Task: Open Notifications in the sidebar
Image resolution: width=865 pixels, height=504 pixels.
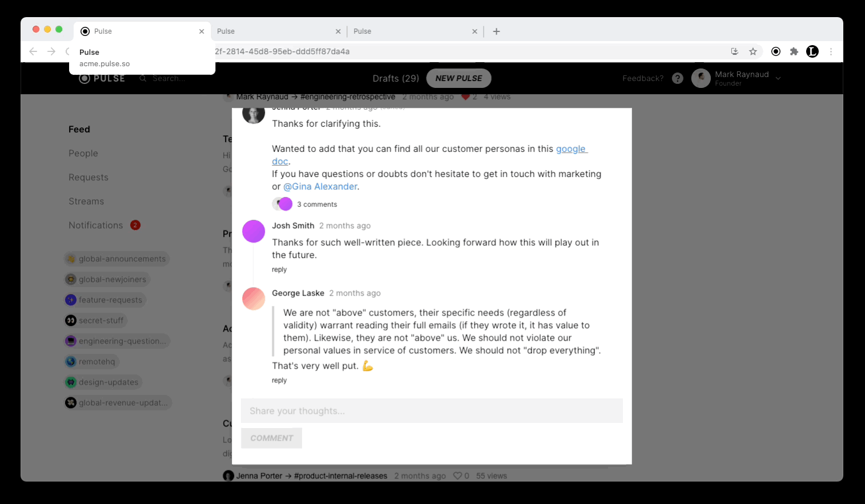Action: [x=96, y=225]
